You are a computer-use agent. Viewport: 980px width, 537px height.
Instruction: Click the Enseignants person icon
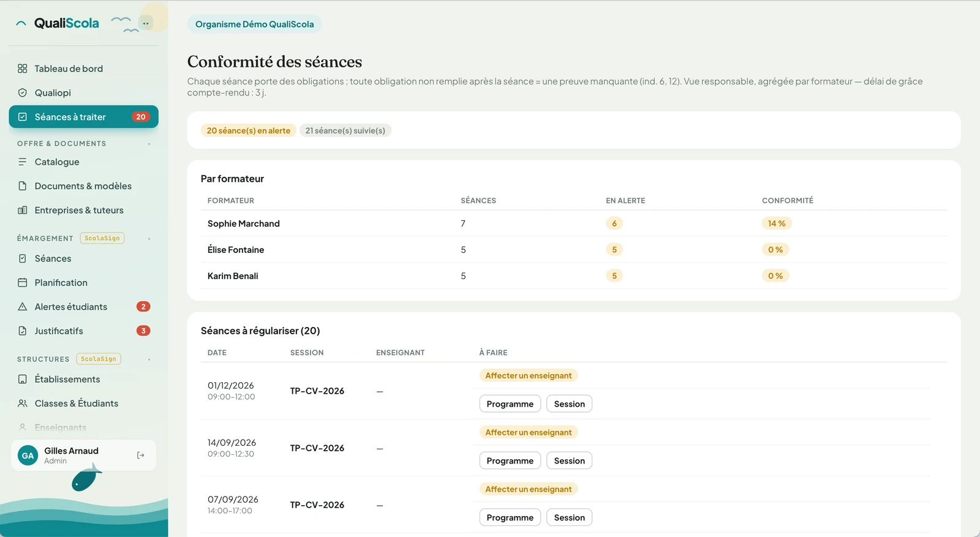(23, 427)
